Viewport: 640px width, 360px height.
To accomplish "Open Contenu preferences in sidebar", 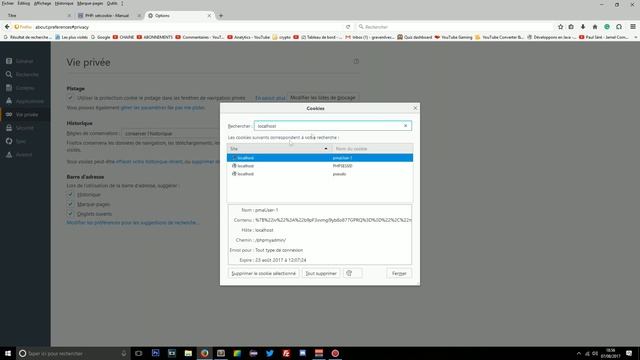I will point(25,88).
